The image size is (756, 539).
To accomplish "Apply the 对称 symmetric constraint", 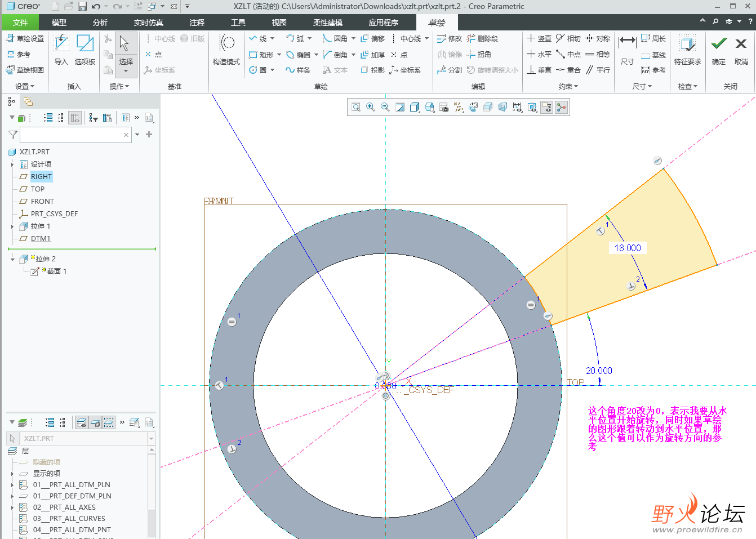I will pos(598,38).
